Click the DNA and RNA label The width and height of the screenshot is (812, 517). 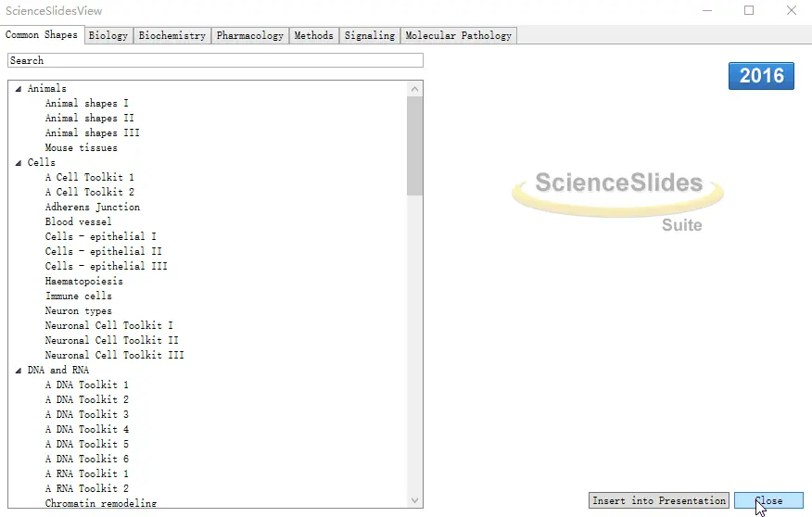(x=58, y=370)
